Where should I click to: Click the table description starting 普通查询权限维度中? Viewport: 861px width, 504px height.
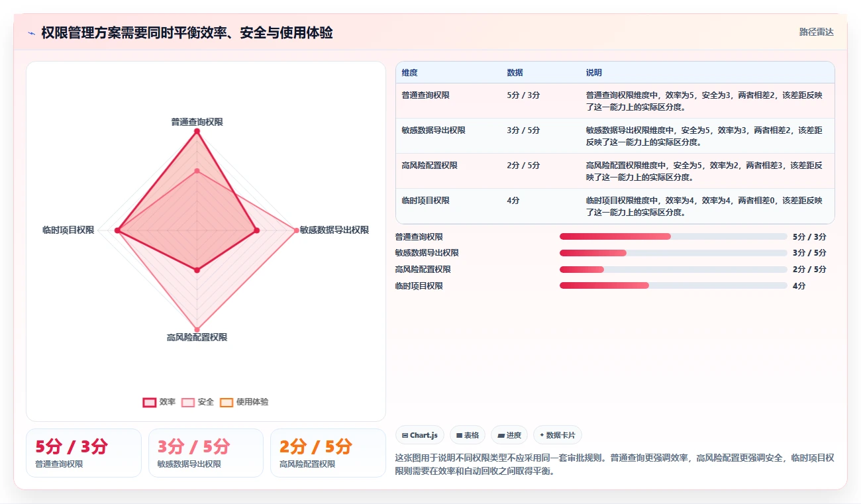click(704, 101)
